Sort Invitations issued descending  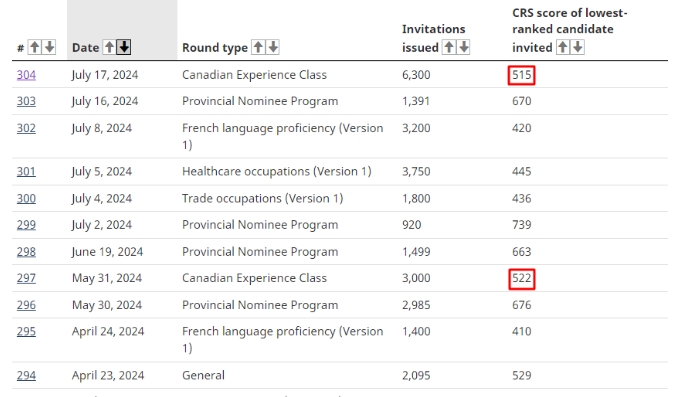coord(463,47)
